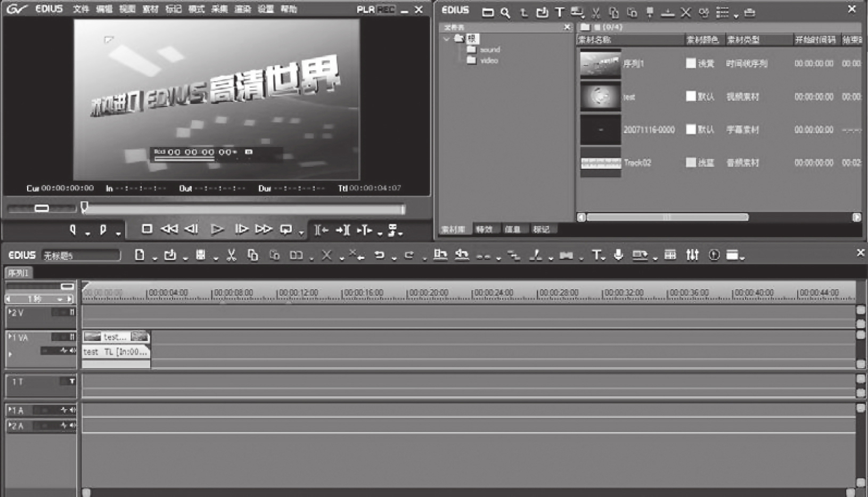Open the 渲染 menu

tap(243, 9)
